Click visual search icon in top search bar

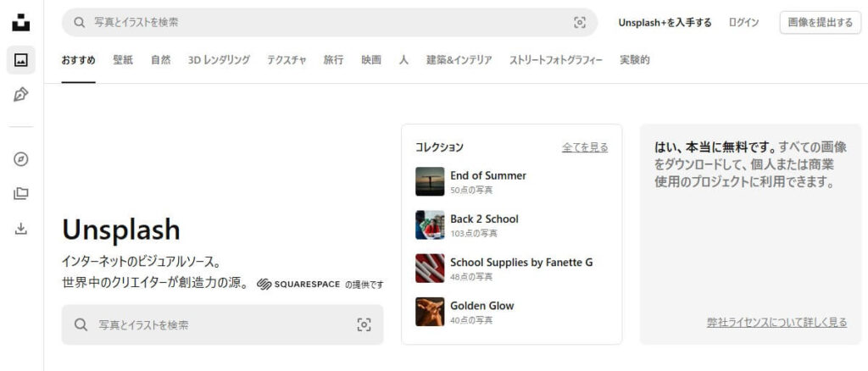point(580,23)
